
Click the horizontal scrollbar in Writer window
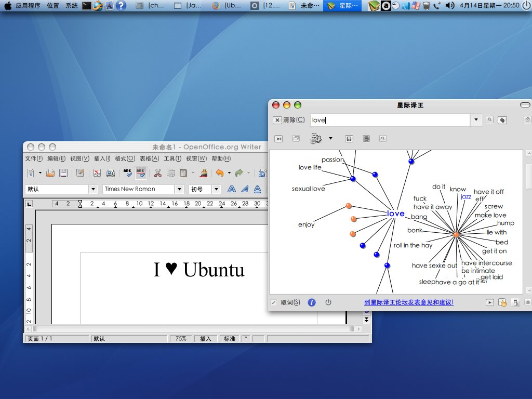tap(193, 329)
